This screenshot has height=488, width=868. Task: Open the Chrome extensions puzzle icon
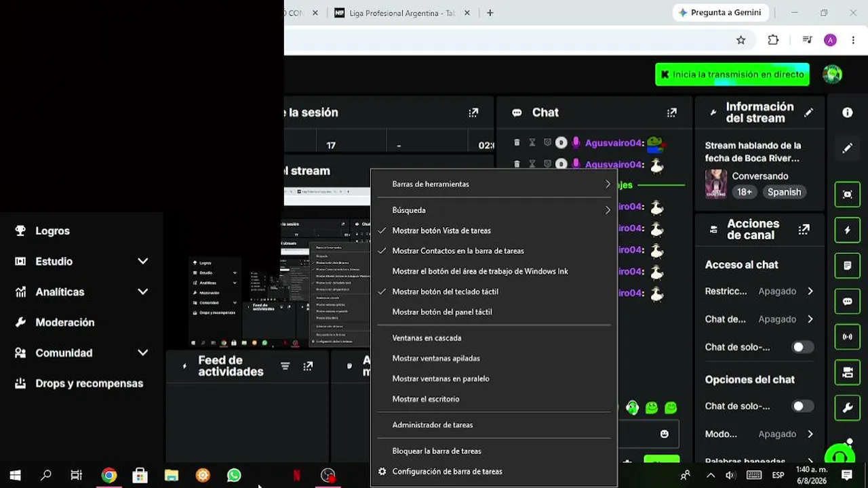(773, 40)
